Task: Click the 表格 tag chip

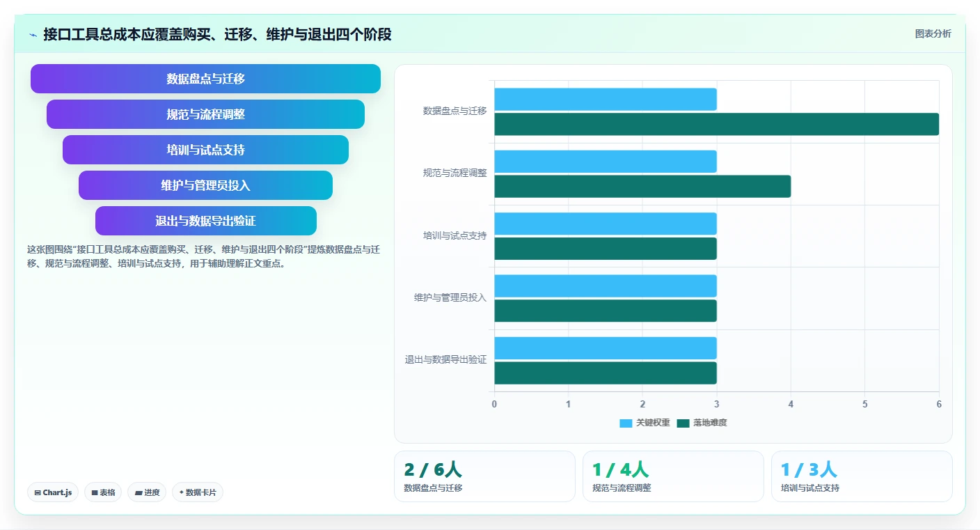Action: (103, 492)
